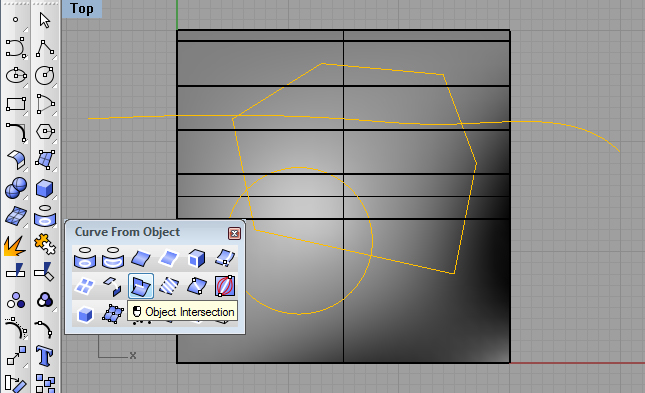Choose the Contour curves icon
The height and width of the screenshot is (393, 645).
169,286
